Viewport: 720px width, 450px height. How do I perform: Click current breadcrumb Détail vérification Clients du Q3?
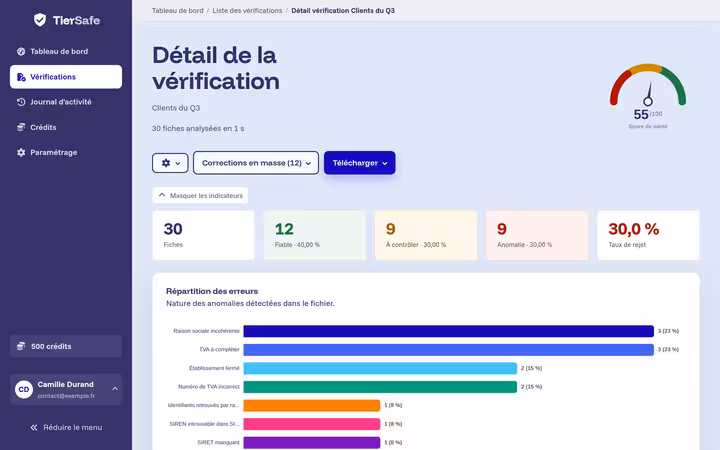pos(343,11)
